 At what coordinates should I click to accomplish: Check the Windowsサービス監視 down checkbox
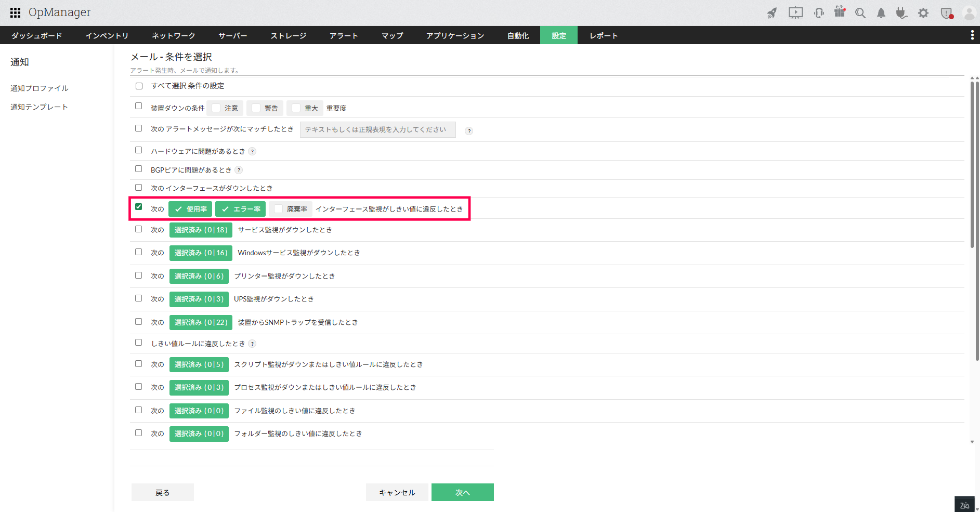(x=139, y=252)
